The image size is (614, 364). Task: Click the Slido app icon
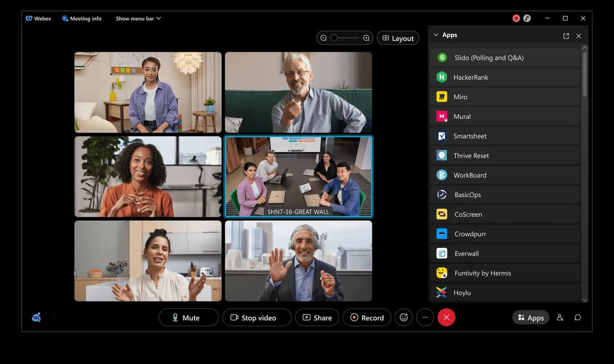(442, 58)
